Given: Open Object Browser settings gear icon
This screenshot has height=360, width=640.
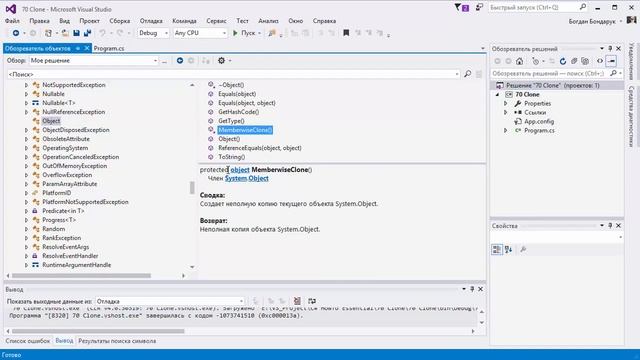Looking at the screenshot, I should point(221,60).
